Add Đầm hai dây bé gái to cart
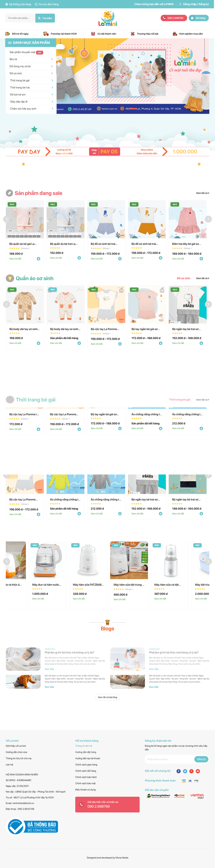The image size is (215, 868). point(201,259)
